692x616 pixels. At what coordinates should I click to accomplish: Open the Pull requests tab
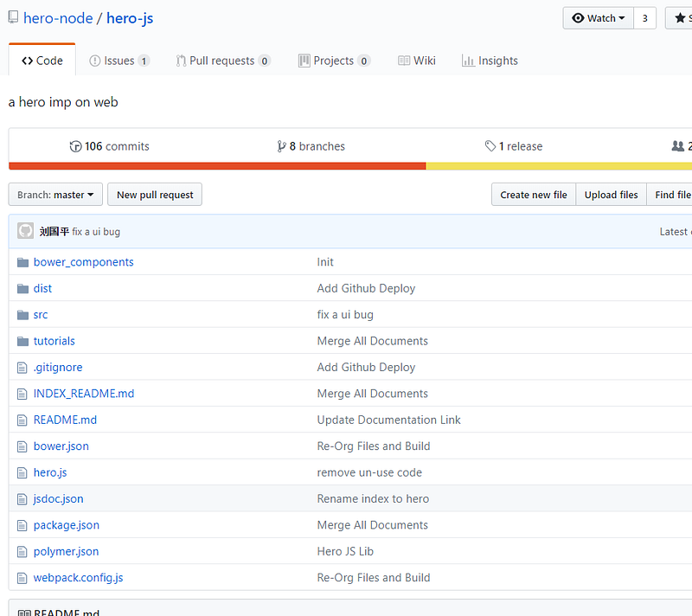(x=223, y=61)
